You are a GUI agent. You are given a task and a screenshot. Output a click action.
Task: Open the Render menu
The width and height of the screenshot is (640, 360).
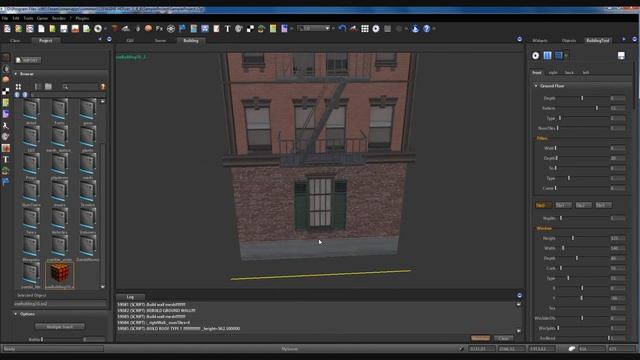tap(59, 18)
